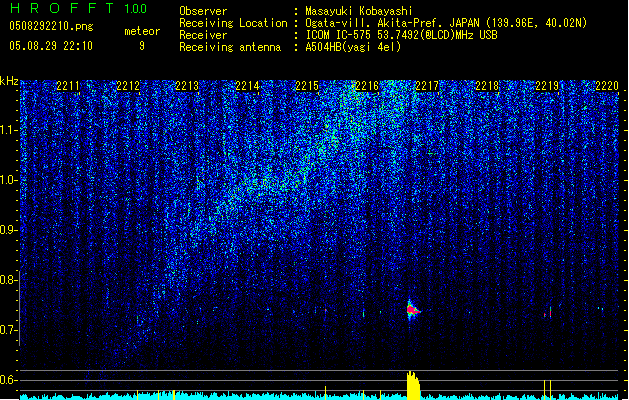Image resolution: width=629 pixels, height=400 pixels.
Task: Click the 1.1 kHz frequency axis label
Action: tap(9, 130)
